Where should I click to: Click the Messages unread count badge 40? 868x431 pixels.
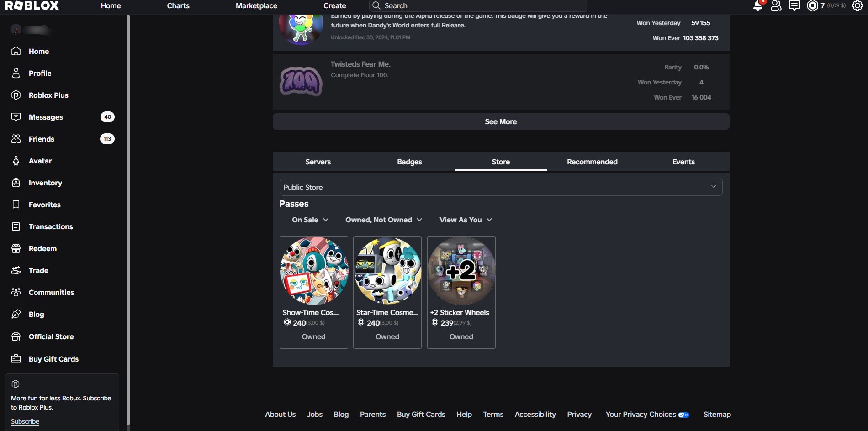point(107,117)
